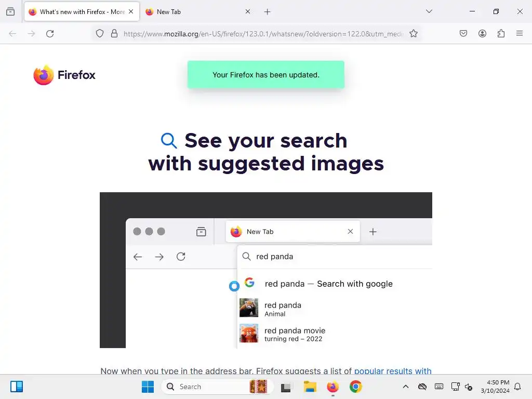Image resolution: width=532 pixels, height=399 pixels.
Task: Reload the current page
Action: pos(50,34)
